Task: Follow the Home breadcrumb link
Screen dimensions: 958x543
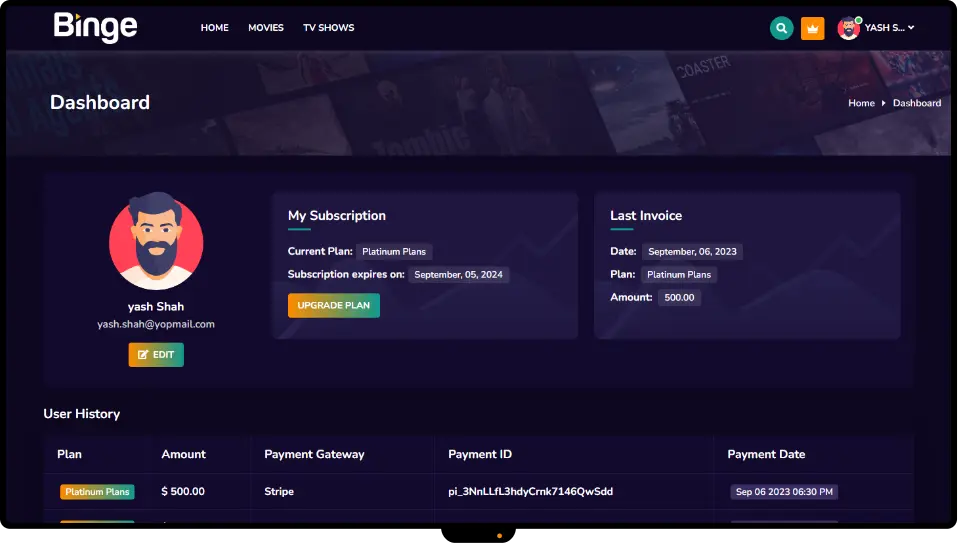Action: pos(861,103)
